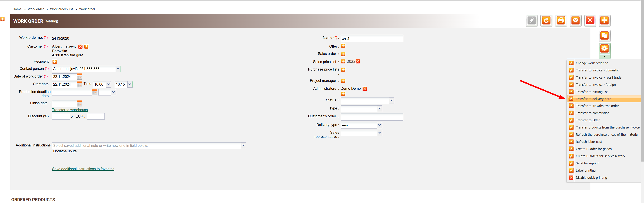The width and height of the screenshot is (644, 203).
Task: Choose Transfer to invoice - domestic
Action: (x=597, y=70)
